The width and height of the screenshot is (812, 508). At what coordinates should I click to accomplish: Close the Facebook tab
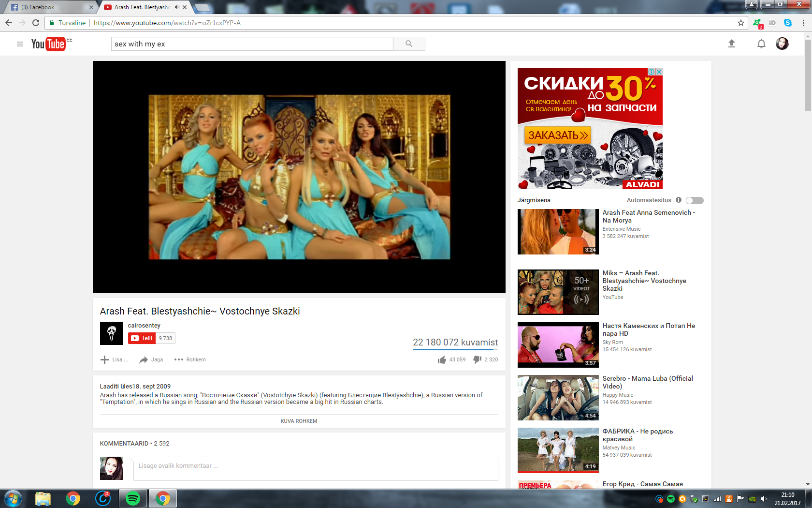click(x=91, y=7)
